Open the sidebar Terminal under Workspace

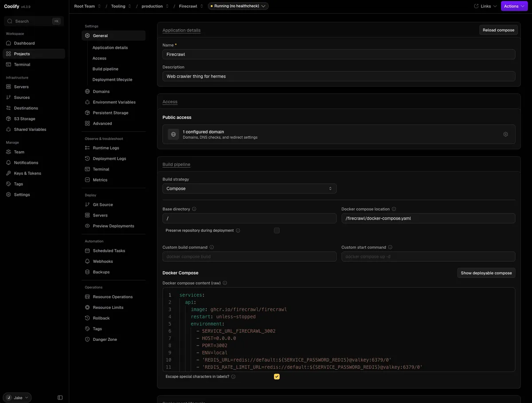tap(34, 64)
